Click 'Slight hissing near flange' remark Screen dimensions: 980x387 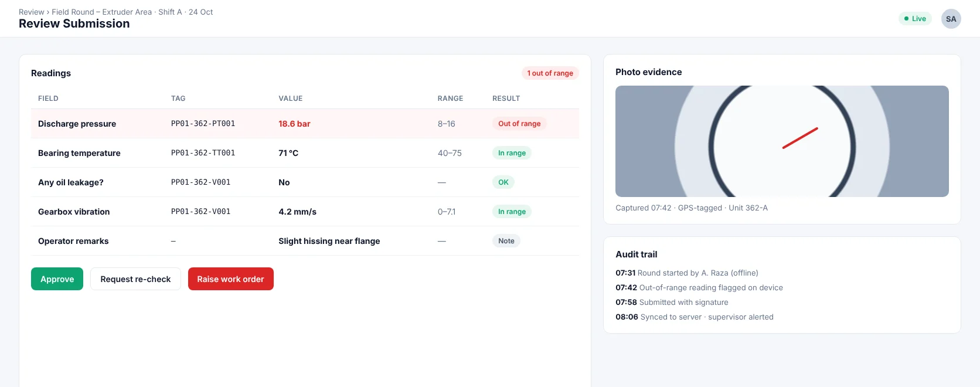click(329, 241)
